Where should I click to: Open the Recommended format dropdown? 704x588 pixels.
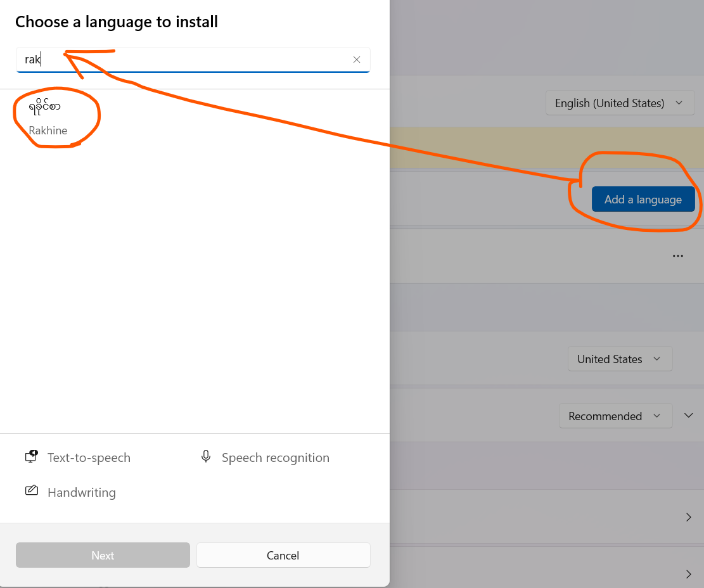(x=615, y=416)
